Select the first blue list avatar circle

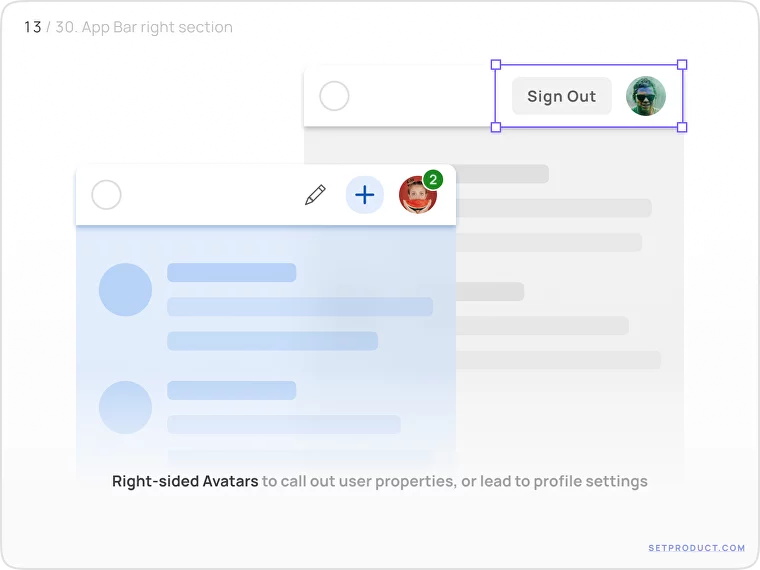pyautogui.click(x=125, y=290)
